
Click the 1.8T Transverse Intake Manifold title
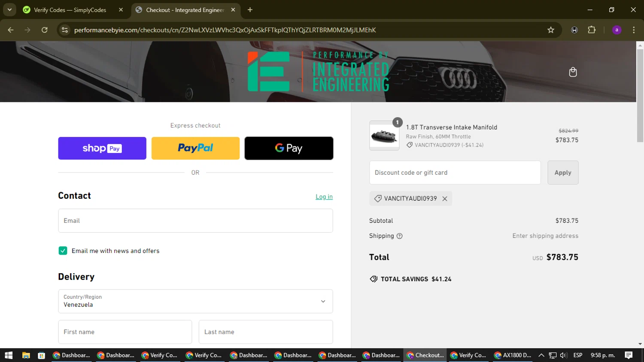[452, 127]
